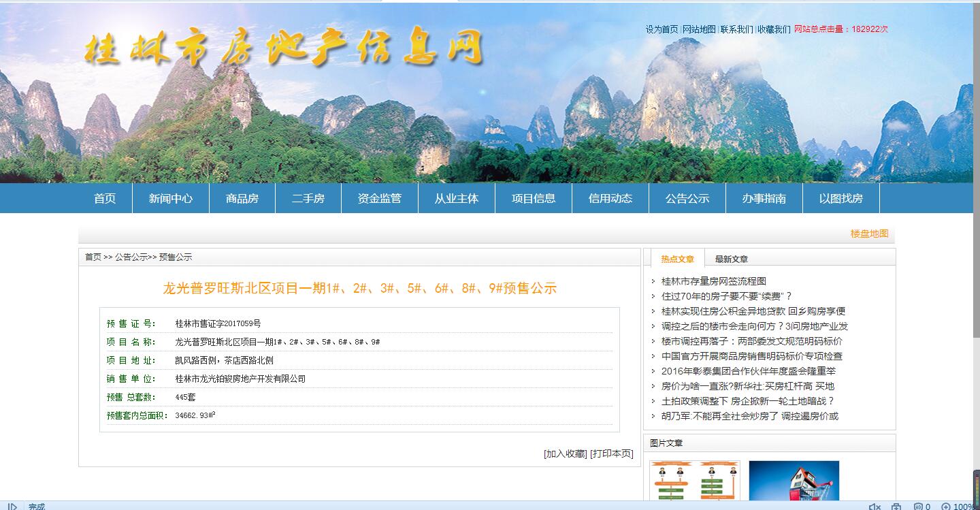Open 从业主体 navigation item
The image size is (980, 510).
pyautogui.click(x=457, y=198)
